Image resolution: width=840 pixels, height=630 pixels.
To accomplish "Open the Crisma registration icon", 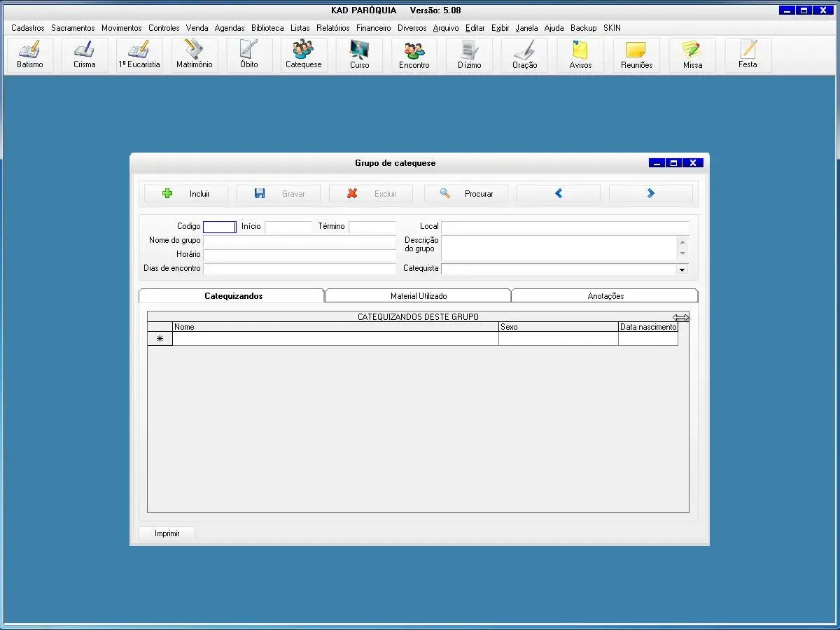I will [85, 55].
